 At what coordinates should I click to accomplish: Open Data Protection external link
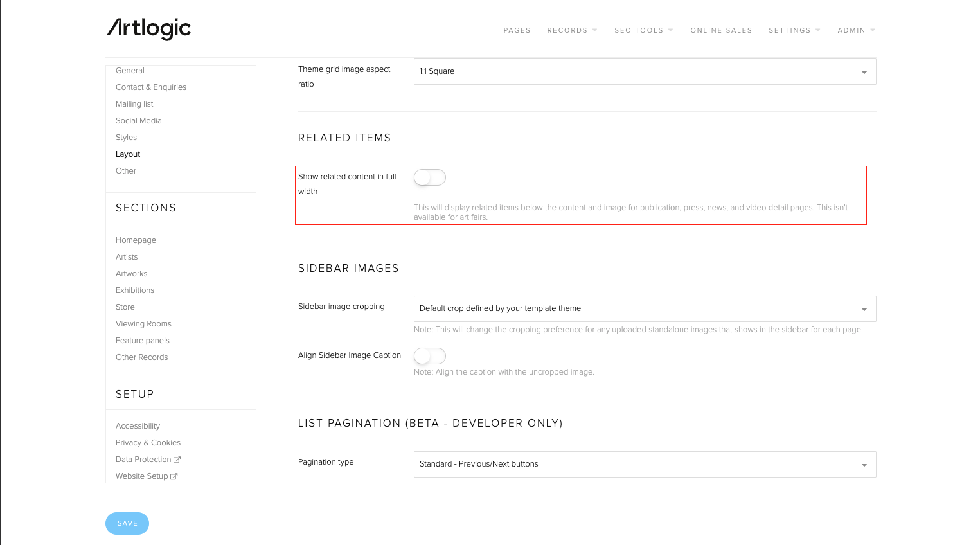pos(147,460)
